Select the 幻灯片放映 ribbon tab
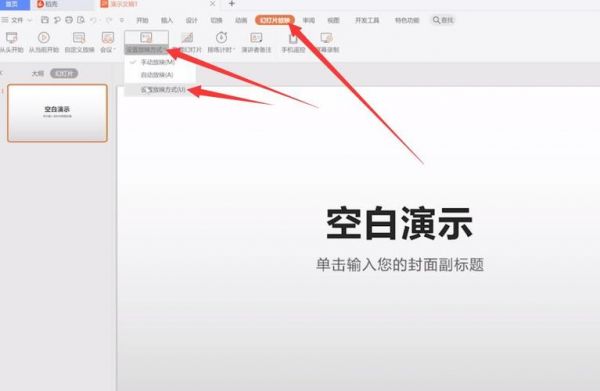The image size is (600, 391). [x=275, y=20]
